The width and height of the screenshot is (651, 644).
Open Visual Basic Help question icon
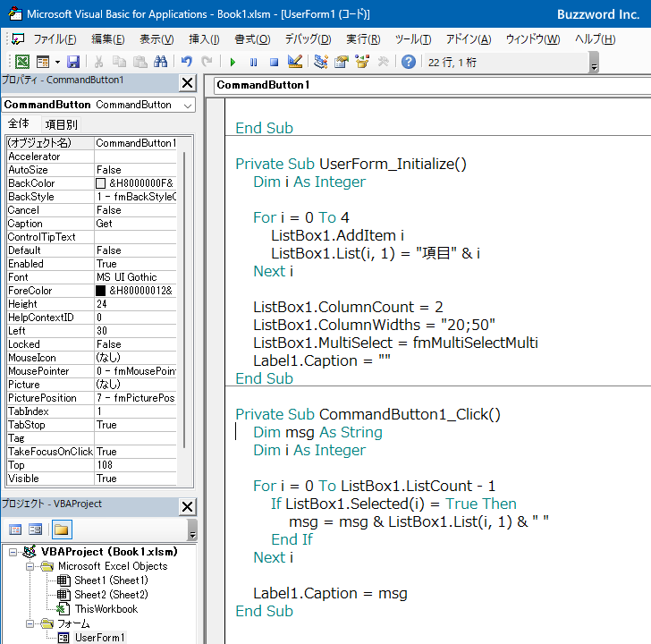(409, 63)
